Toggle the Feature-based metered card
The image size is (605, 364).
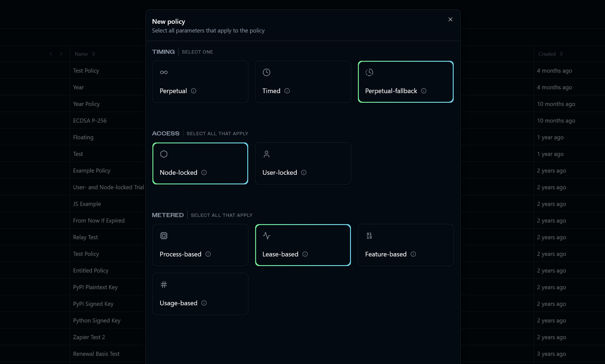(x=406, y=245)
